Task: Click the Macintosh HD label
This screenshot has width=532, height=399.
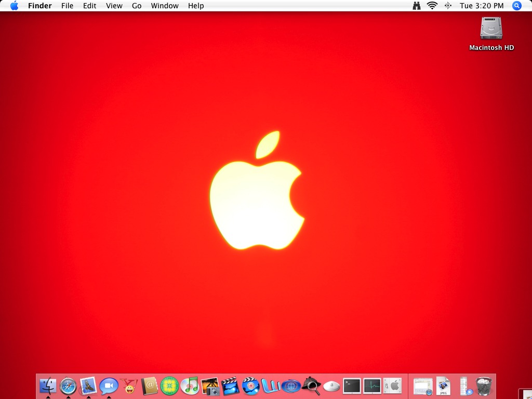Action: pos(491,47)
